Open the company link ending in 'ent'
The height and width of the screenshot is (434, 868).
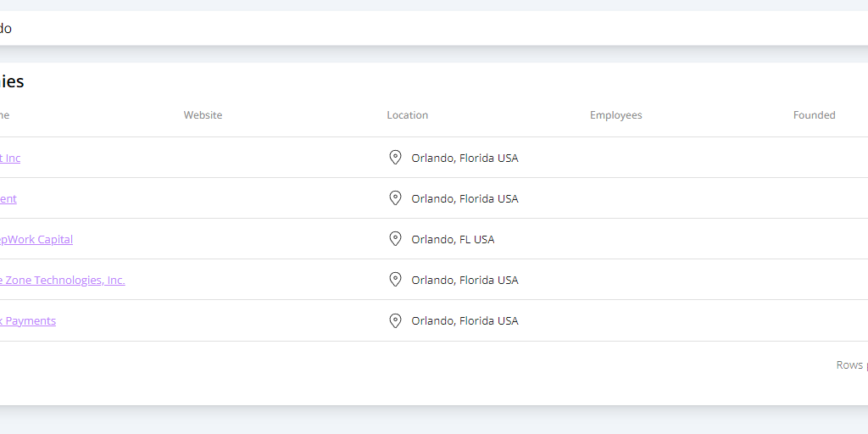tap(8, 199)
